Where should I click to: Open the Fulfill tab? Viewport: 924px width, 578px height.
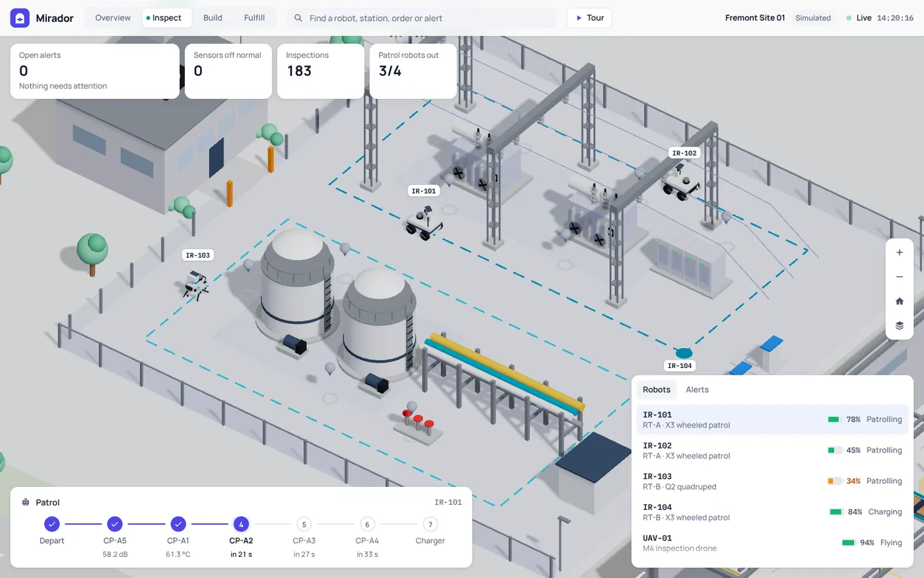pyautogui.click(x=254, y=18)
